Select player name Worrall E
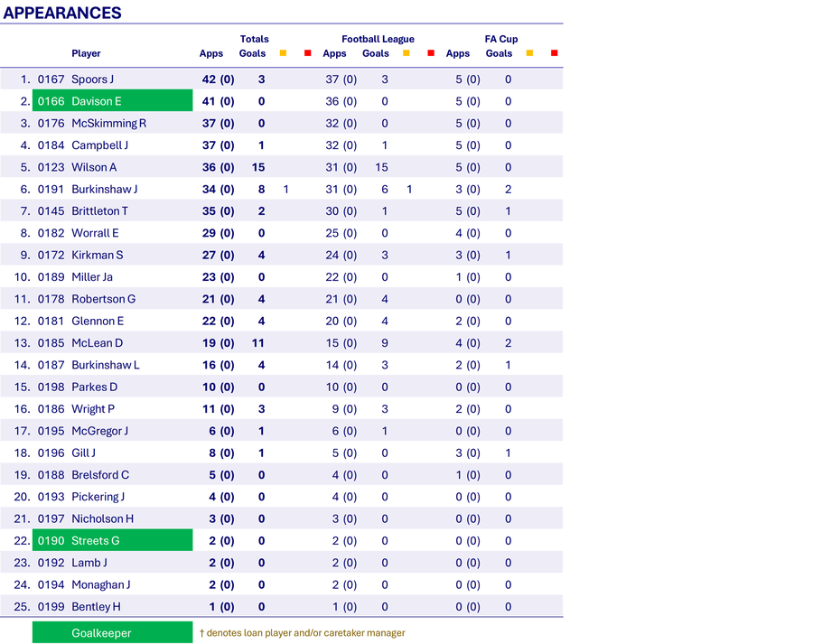The image size is (813, 644). tap(95, 233)
